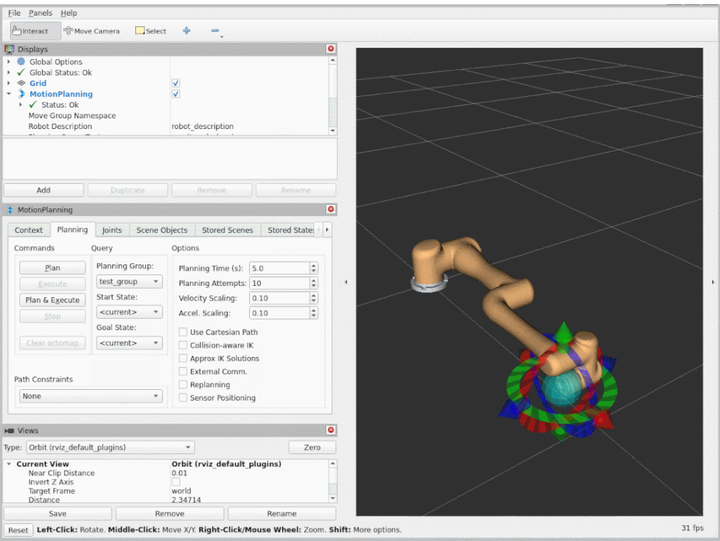Click the blue plus toolbar icon
This screenshot has width=720, height=541.
[186, 31]
